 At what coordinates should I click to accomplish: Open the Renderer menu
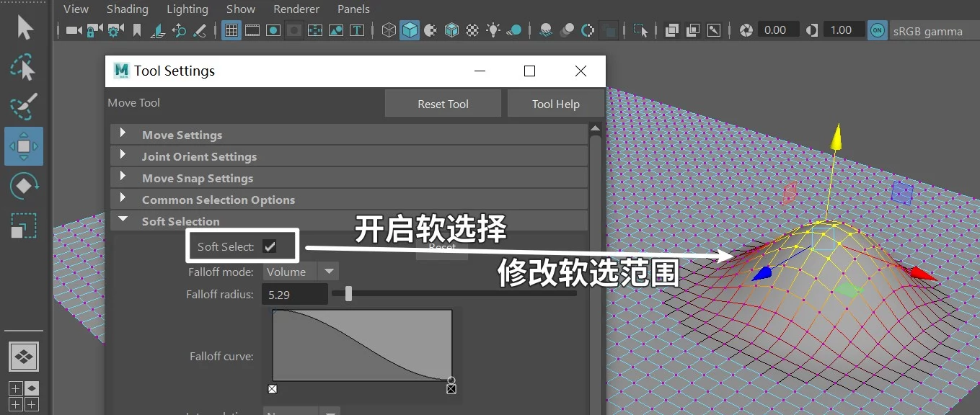[296, 9]
